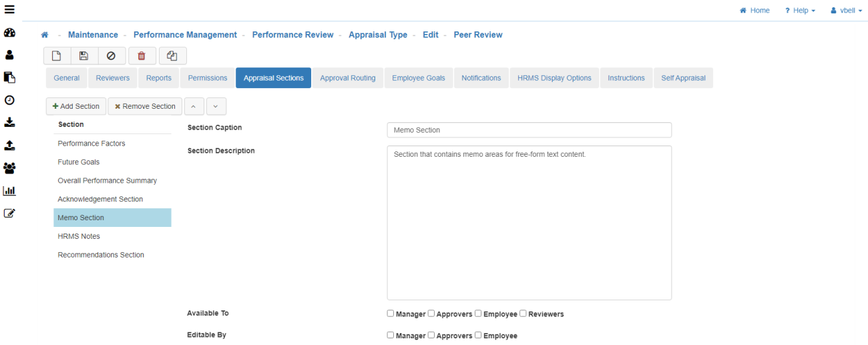The width and height of the screenshot is (868, 345).
Task: Click the Save floppy disk icon
Action: click(84, 56)
